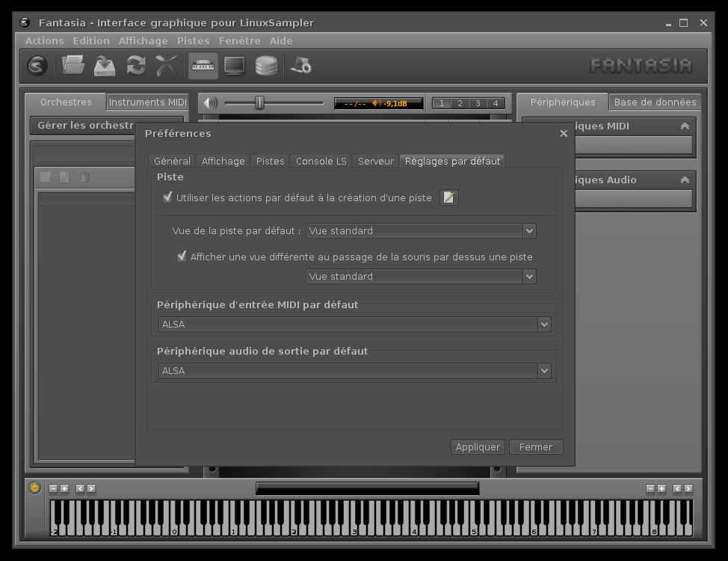Click the Fermer button

[536, 447]
